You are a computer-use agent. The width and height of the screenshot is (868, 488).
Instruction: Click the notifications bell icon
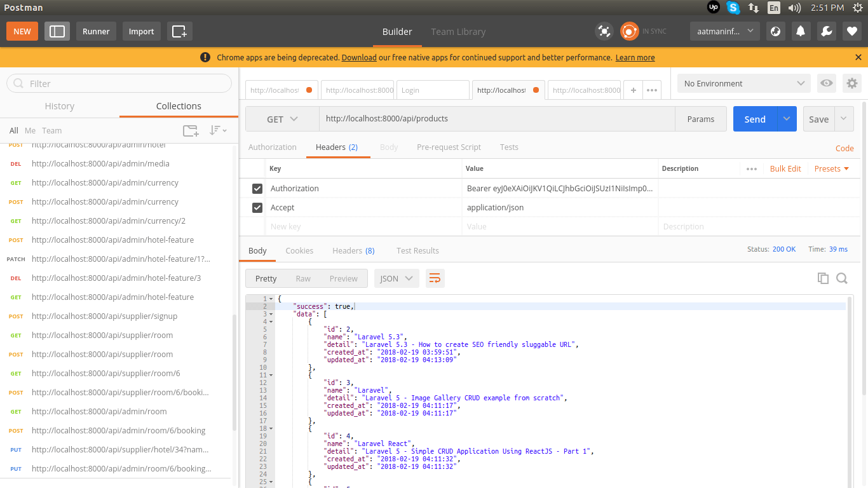click(801, 31)
